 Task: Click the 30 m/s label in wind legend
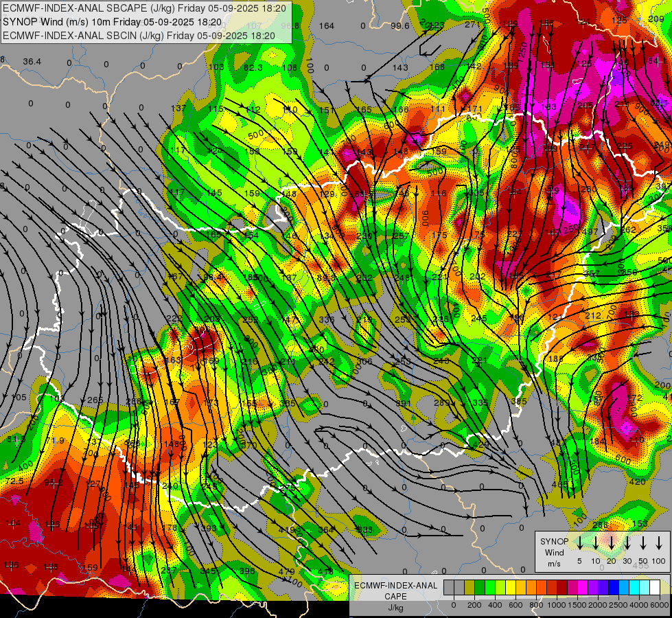pos(627,561)
